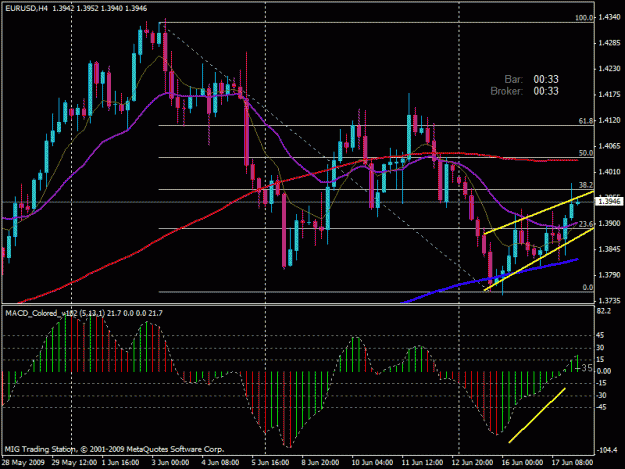Select the 45 MACD scale value
This screenshot has width=625, height=469.
pyautogui.click(x=600, y=336)
